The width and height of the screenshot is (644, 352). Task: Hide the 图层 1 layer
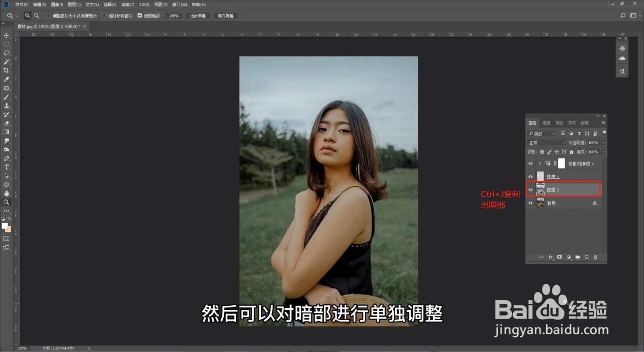530,177
